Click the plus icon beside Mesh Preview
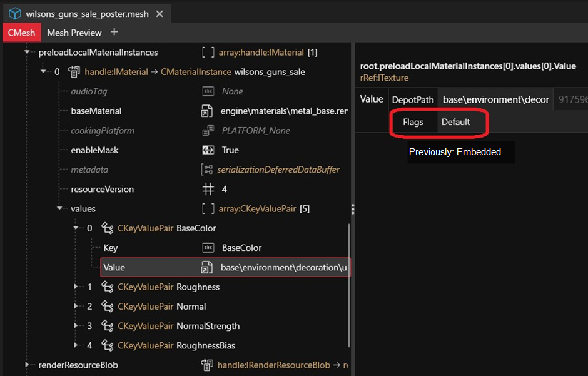This screenshot has width=588, height=376. (x=114, y=32)
